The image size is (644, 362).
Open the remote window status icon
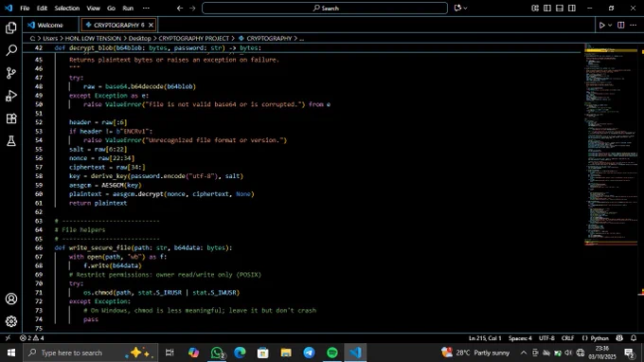click(8, 338)
